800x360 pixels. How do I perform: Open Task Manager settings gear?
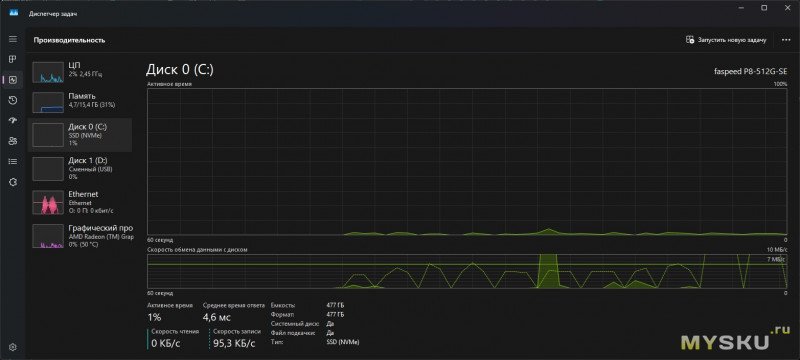13,347
